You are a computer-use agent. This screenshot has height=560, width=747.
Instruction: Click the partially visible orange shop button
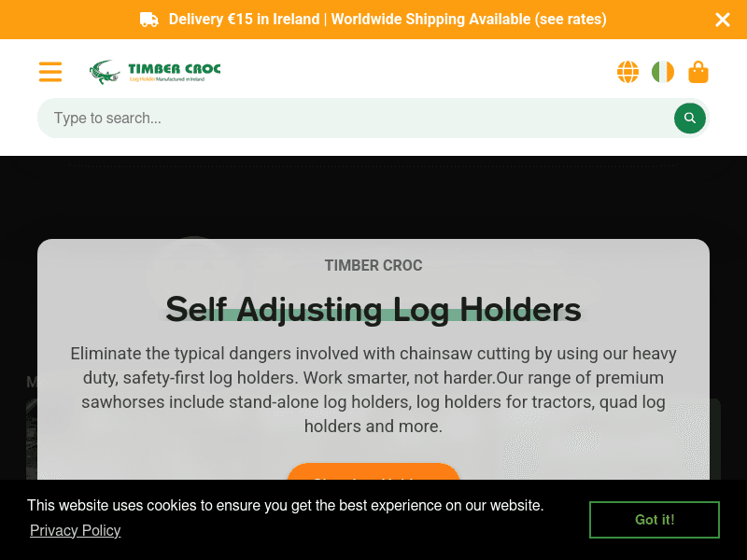tap(373, 471)
